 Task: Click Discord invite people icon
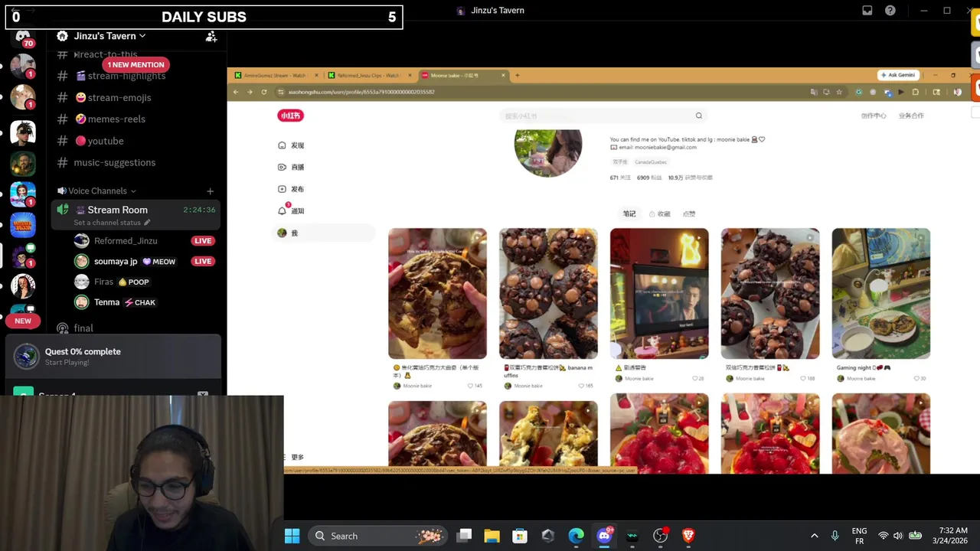211,36
